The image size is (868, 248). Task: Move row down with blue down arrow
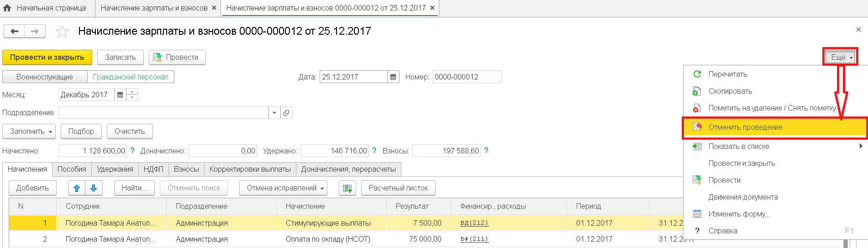[x=94, y=188]
